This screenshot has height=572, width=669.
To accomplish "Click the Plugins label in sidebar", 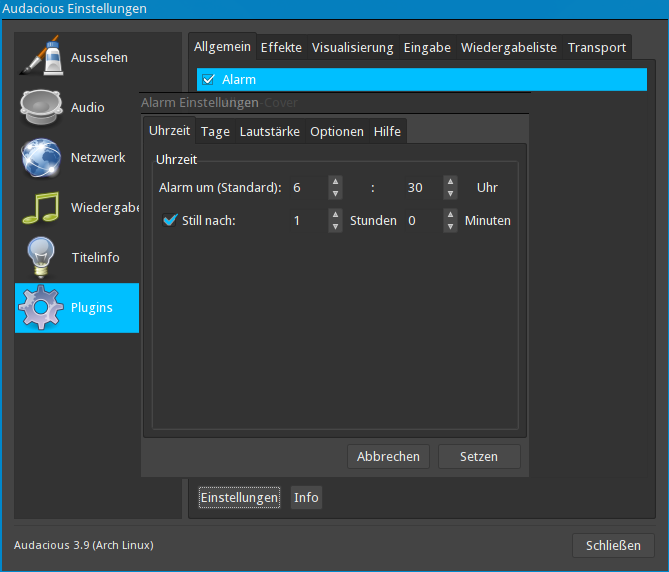I will pyautogui.click(x=92, y=308).
